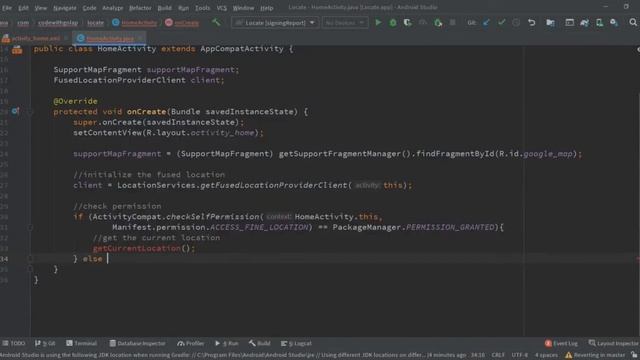Viewport: 640px width, 360px height.
Task: Click Reverting in master branch status
Action: [595, 355]
